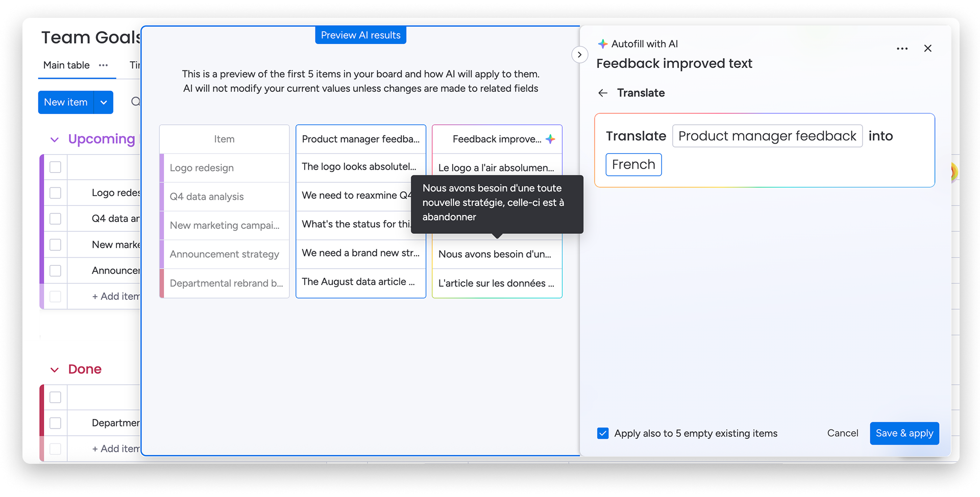
Task: Select the Departmental row checkbox in Done
Action: click(55, 423)
